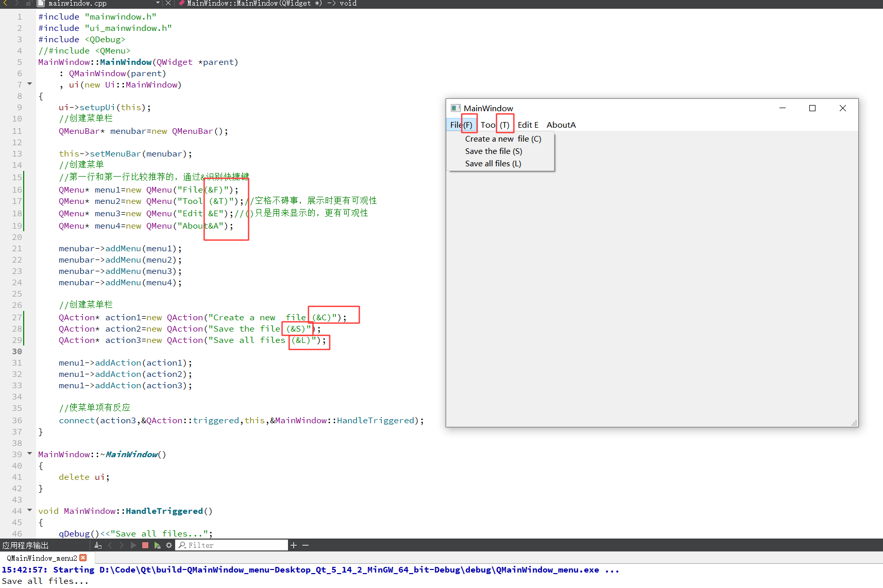Viewport: 883px width, 588px height.
Task: Zoom out the output with the minus icon
Action: tap(305, 545)
